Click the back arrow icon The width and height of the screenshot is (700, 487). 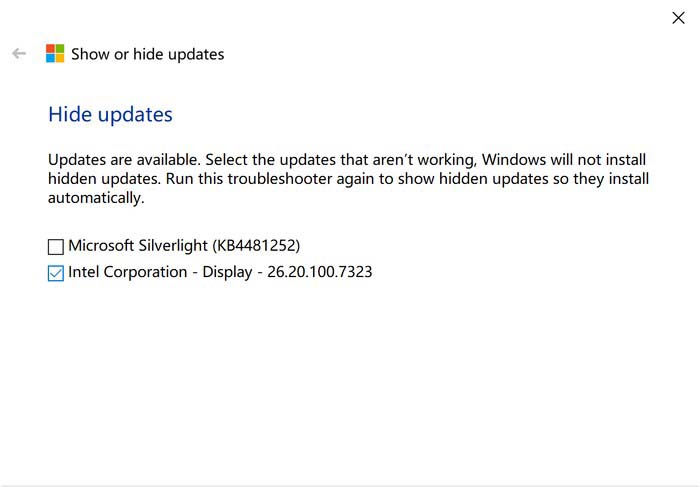coord(19,54)
